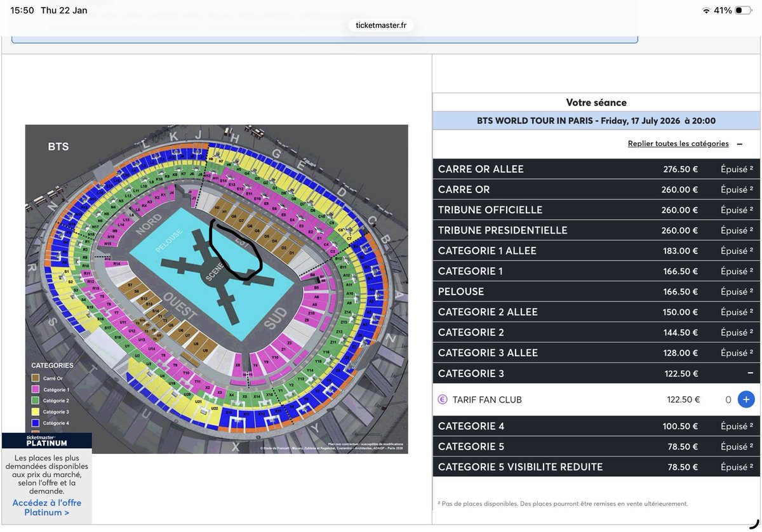Click the 276.50 € price for CARRE OR ALLEE
762x532 pixels.
point(680,169)
